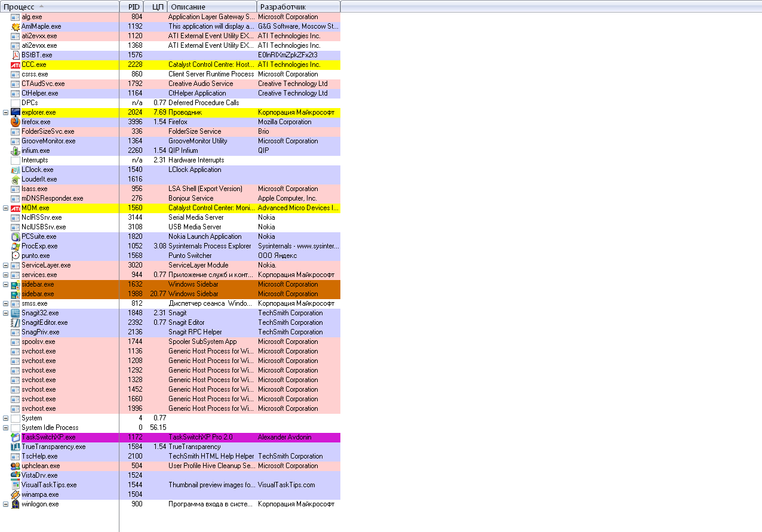Select the NclUSBSrv.exe process name
Viewport: 762px width, 532px height.
pos(44,227)
